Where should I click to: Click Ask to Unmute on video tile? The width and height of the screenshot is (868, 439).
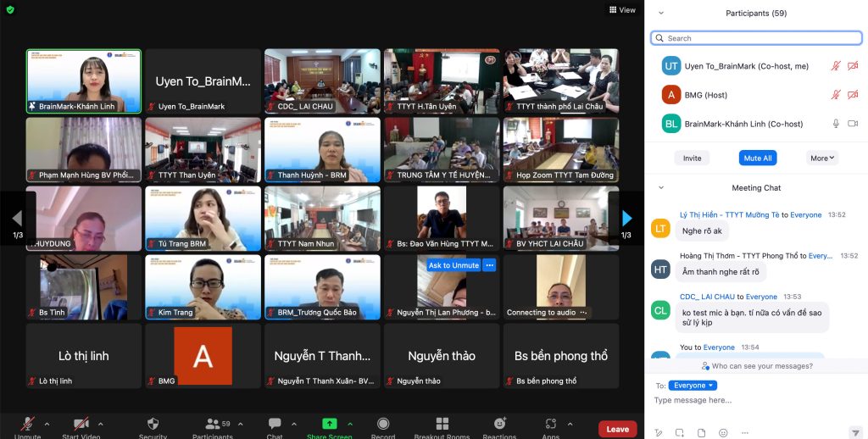pos(453,265)
